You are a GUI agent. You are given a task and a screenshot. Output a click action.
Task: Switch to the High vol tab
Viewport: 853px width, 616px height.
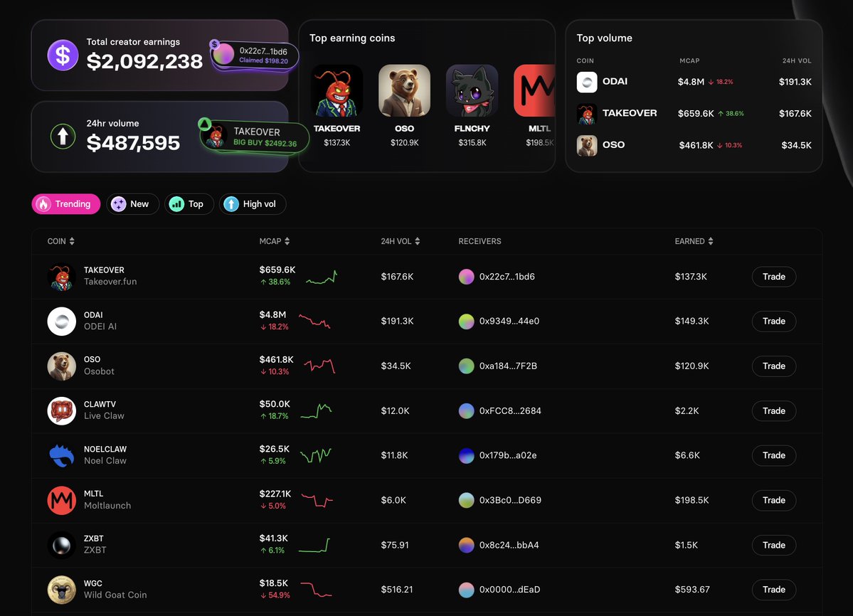coord(253,204)
